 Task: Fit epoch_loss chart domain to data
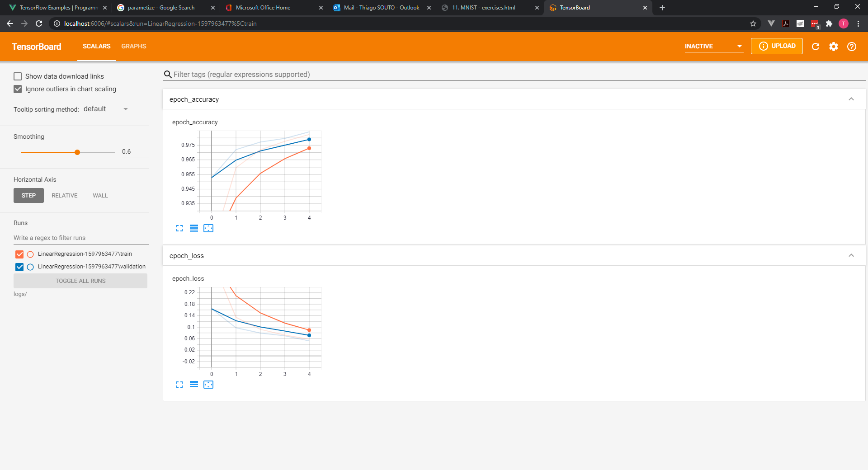(x=208, y=385)
